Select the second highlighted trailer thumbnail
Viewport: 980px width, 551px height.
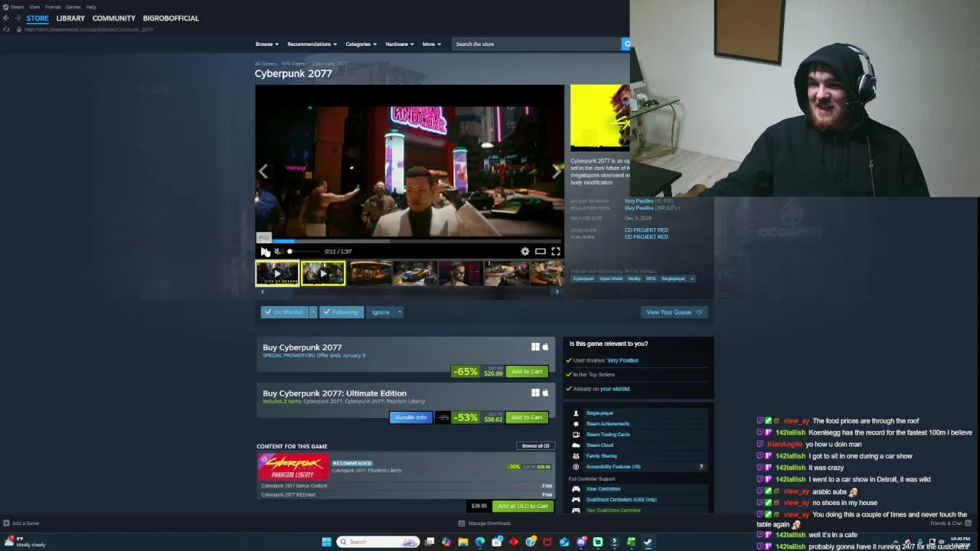pyautogui.click(x=323, y=273)
